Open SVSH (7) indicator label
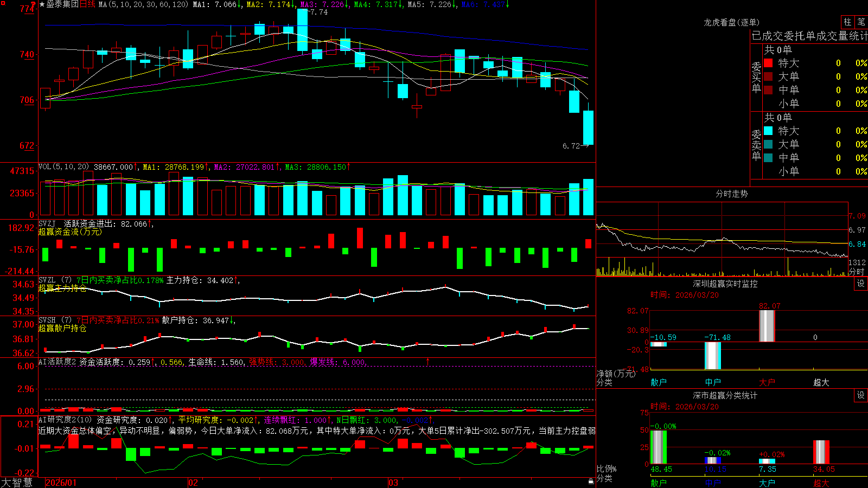This screenshot has width=868, height=488. click(x=55, y=320)
